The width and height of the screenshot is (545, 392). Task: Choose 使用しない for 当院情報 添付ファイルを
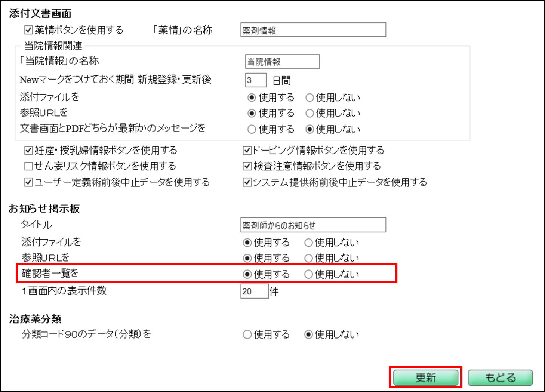pos(310,98)
